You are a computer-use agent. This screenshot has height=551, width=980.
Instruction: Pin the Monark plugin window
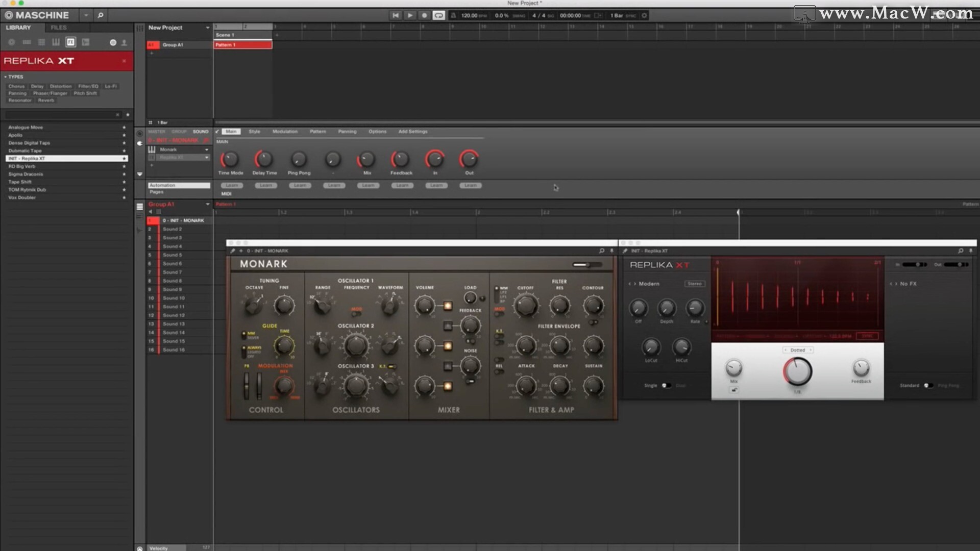[611, 251]
